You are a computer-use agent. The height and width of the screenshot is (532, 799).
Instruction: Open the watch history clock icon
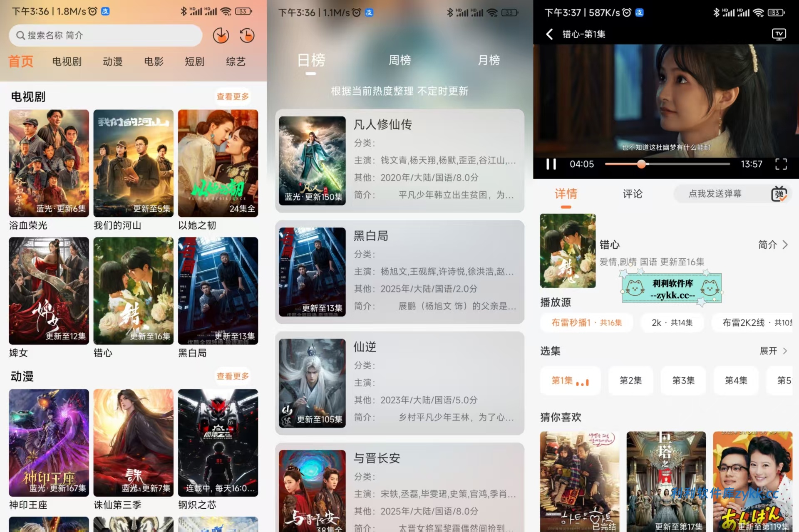point(247,35)
